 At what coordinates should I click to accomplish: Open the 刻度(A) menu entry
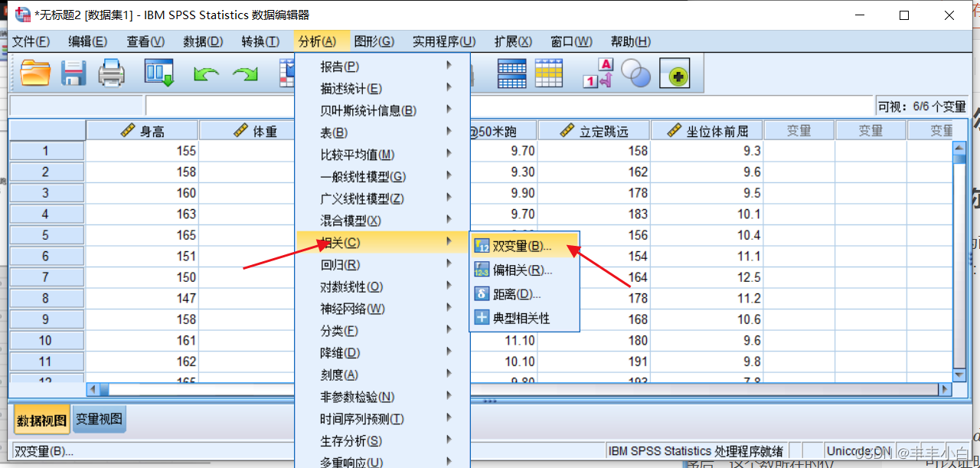tap(382, 375)
